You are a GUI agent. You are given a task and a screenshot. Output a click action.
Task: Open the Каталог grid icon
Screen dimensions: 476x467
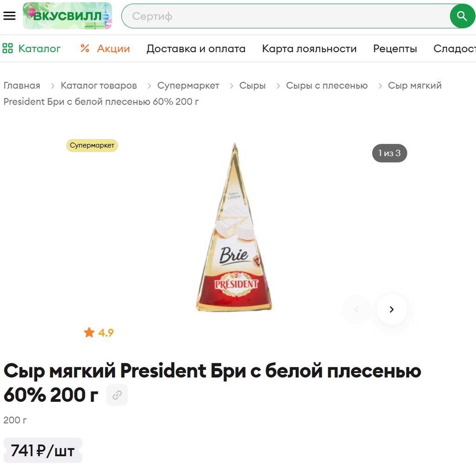pyautogui.click(x=7, y=48)
